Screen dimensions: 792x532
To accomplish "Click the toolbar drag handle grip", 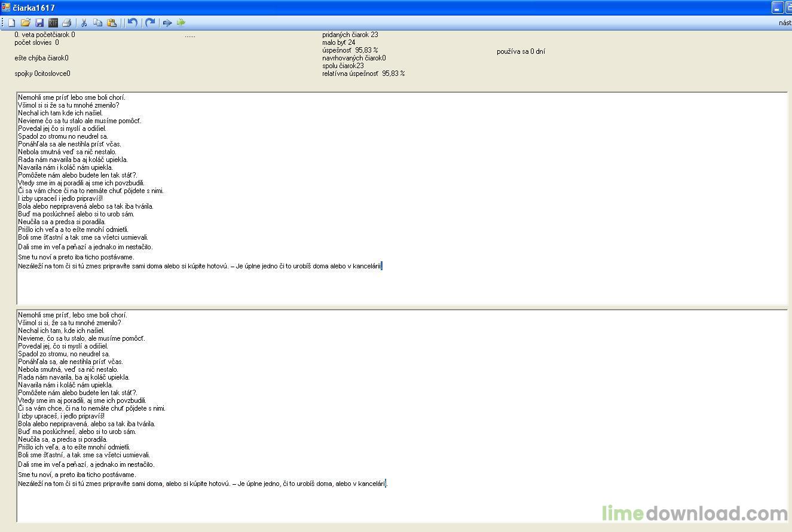I will tap(2, 23).
